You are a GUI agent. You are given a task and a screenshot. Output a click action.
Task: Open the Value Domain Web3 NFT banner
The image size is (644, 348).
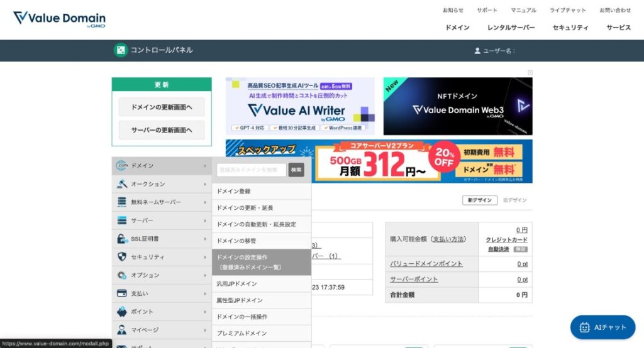[458, 106]
